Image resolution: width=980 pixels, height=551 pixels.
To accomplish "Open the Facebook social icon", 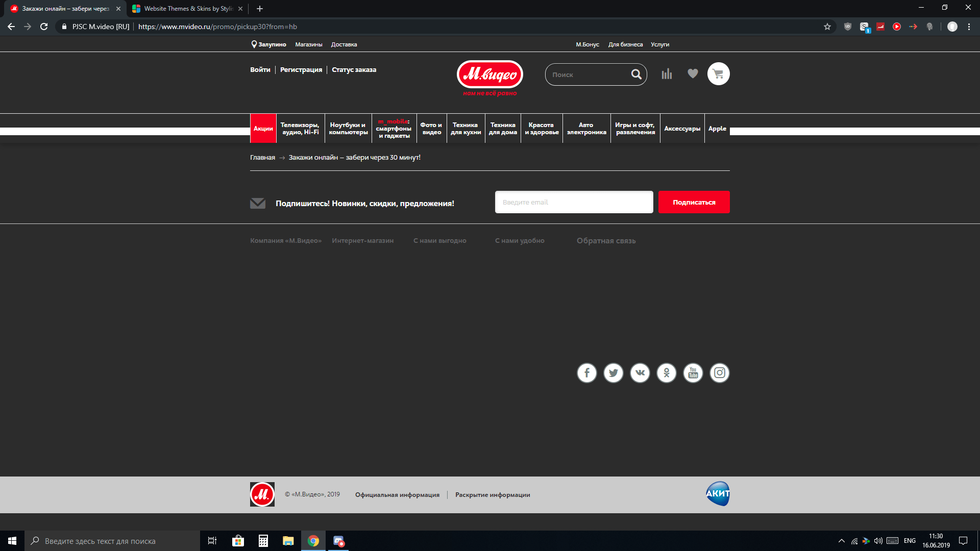I will (587, 373).
